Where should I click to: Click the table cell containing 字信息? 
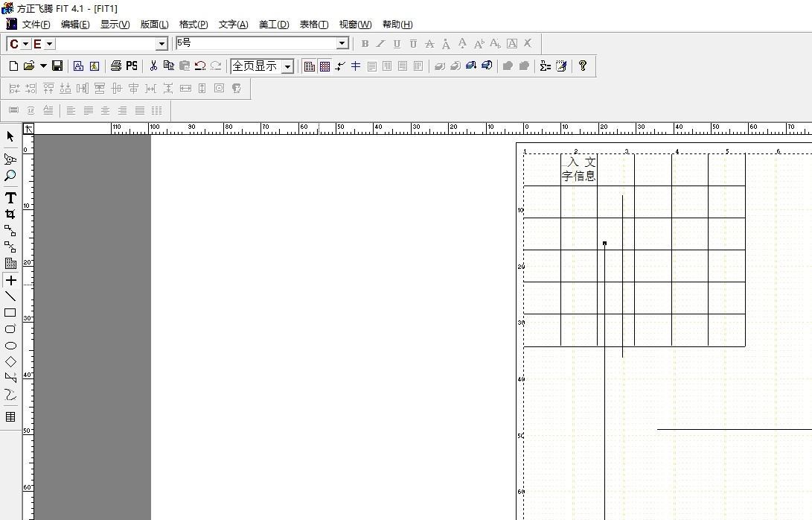coord(579,170)
